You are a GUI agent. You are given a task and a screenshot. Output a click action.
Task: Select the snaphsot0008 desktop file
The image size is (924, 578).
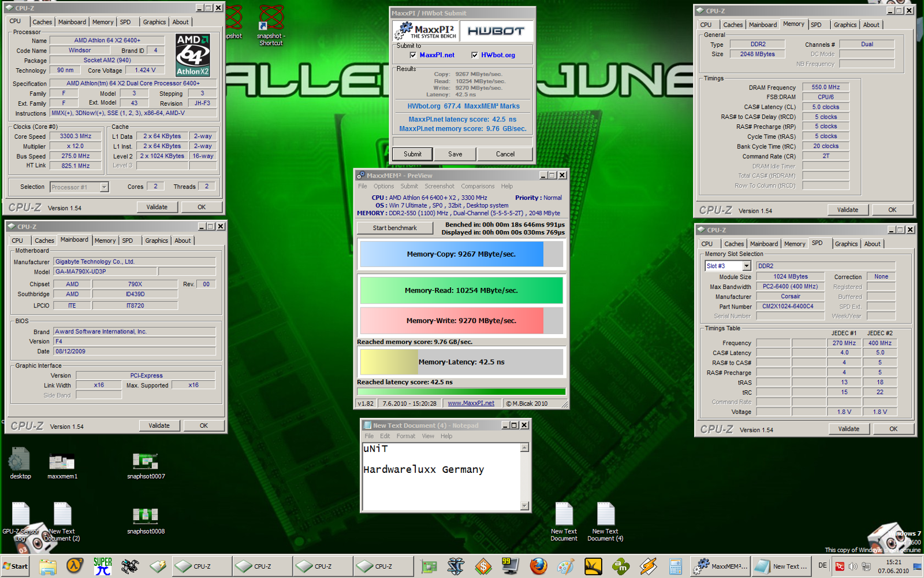146,520
